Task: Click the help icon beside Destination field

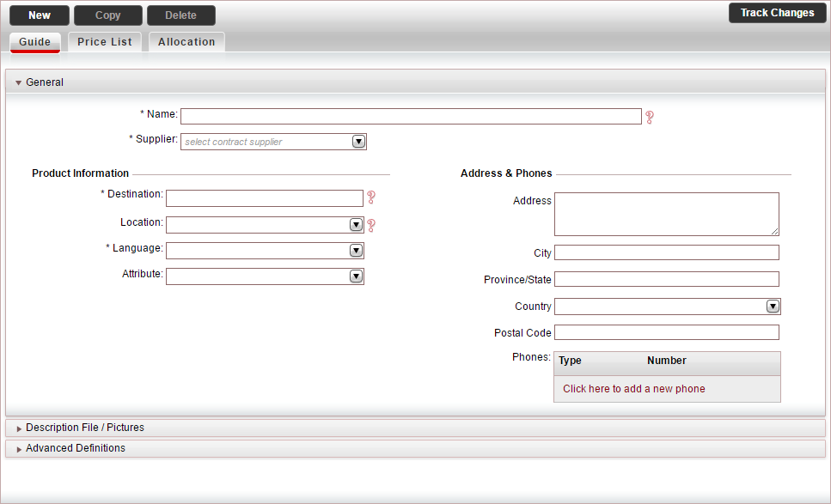Action: coord(371,197)
